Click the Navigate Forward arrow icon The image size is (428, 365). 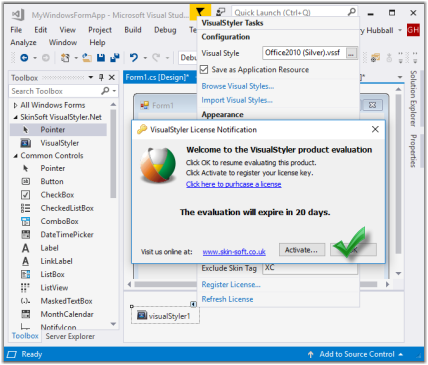46,58
